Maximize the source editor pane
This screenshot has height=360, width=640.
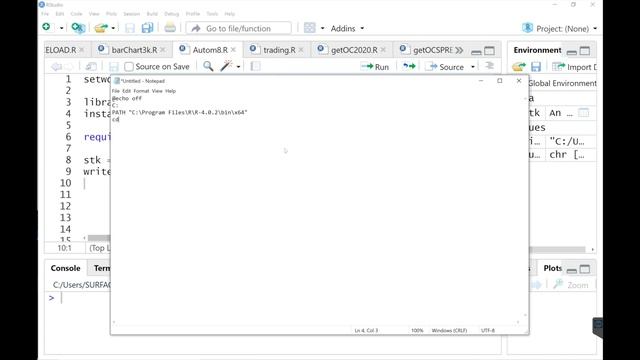point(489,51)
